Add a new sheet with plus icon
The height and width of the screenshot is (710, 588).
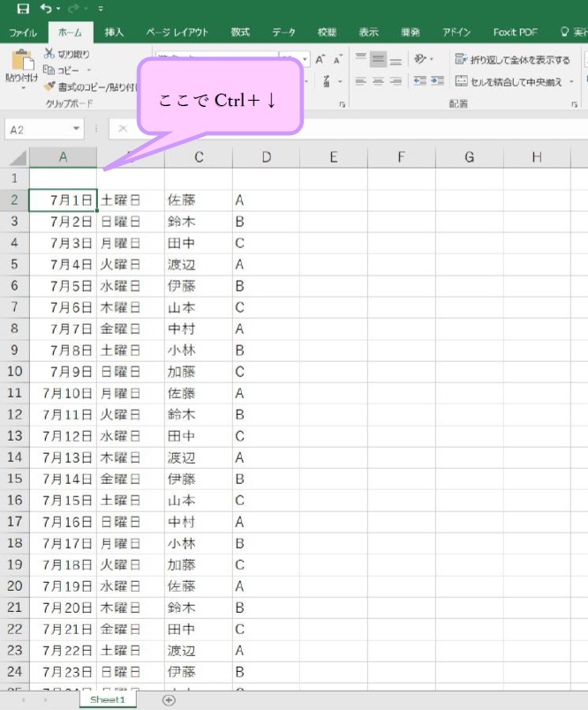[x=169, y=700]
